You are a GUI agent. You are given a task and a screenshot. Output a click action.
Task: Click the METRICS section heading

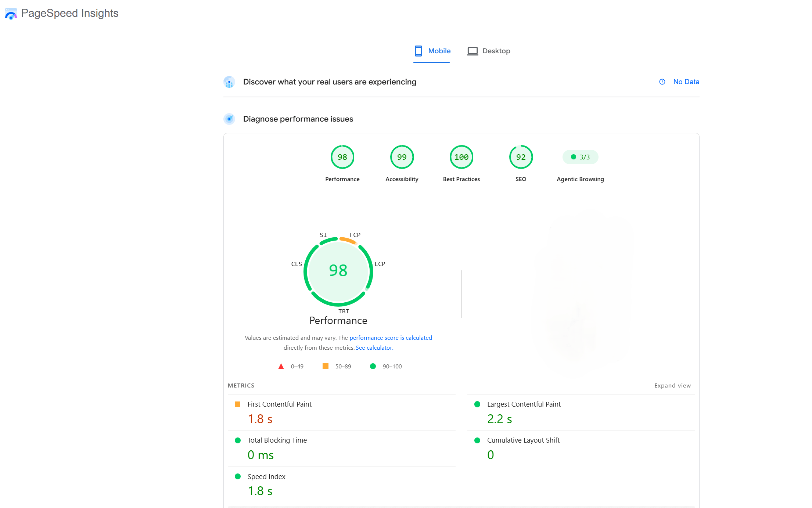click(241, 386)
